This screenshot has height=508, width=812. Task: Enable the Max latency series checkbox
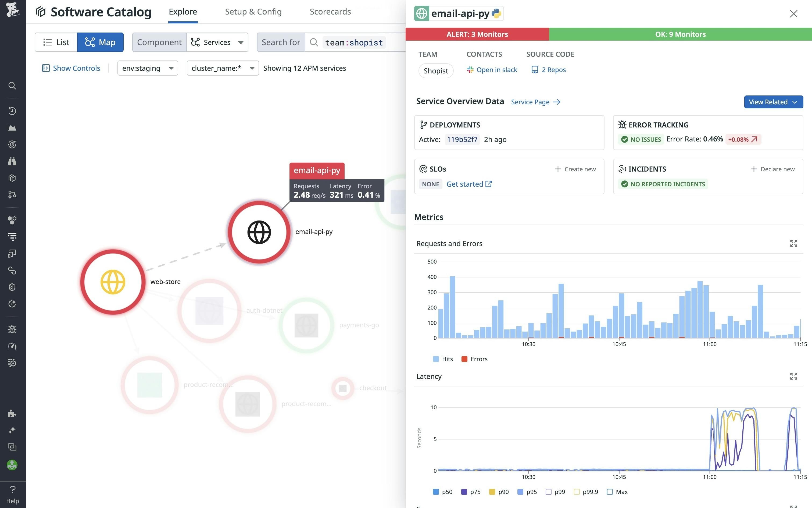(610, 492)
